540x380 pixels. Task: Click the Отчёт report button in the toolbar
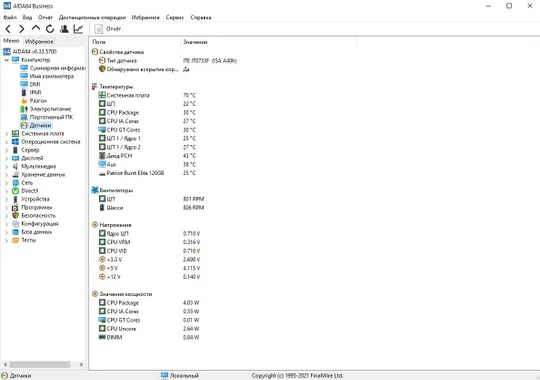tap(108, 29)
